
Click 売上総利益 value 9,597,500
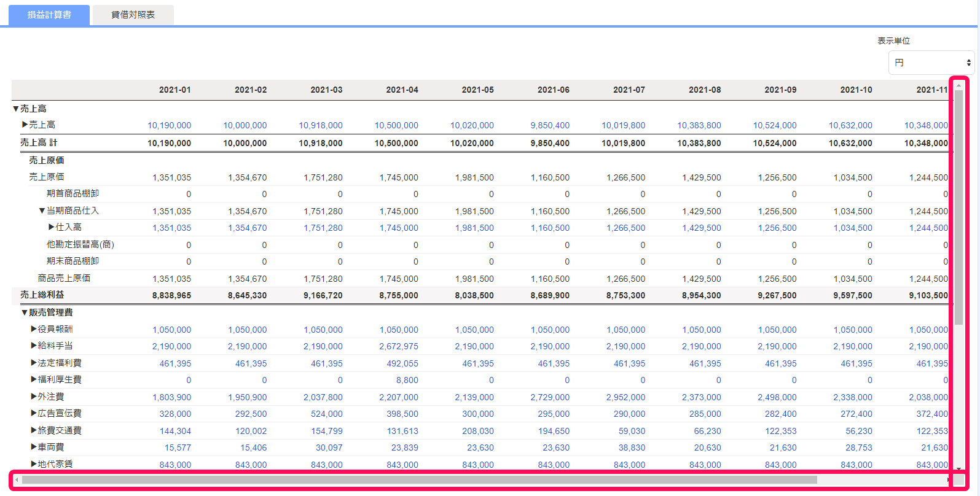click(x=853, y=295)
